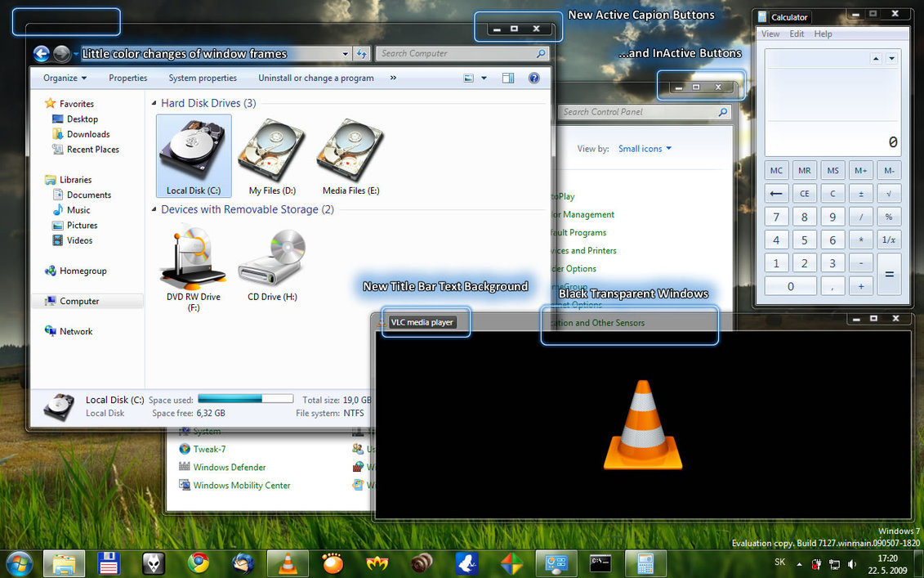Viewport: 924px width, 578px height.
Task: Open the Organize dropdown menu
Action: (65, 78)
